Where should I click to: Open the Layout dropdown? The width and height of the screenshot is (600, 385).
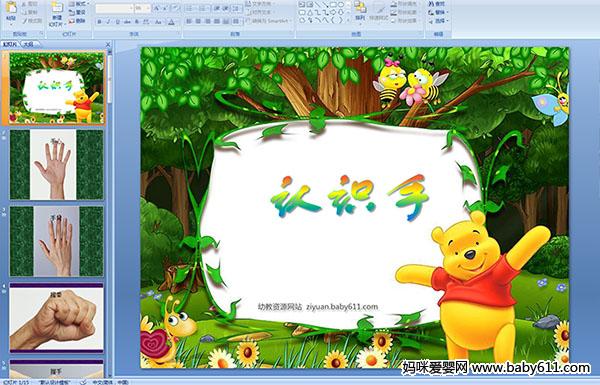pyautogui.click(x=79, y=4)
